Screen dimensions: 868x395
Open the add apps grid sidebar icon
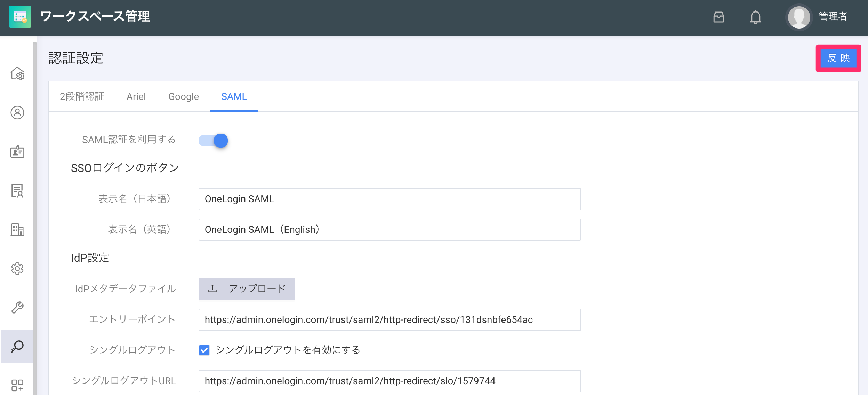coord(17,385)
